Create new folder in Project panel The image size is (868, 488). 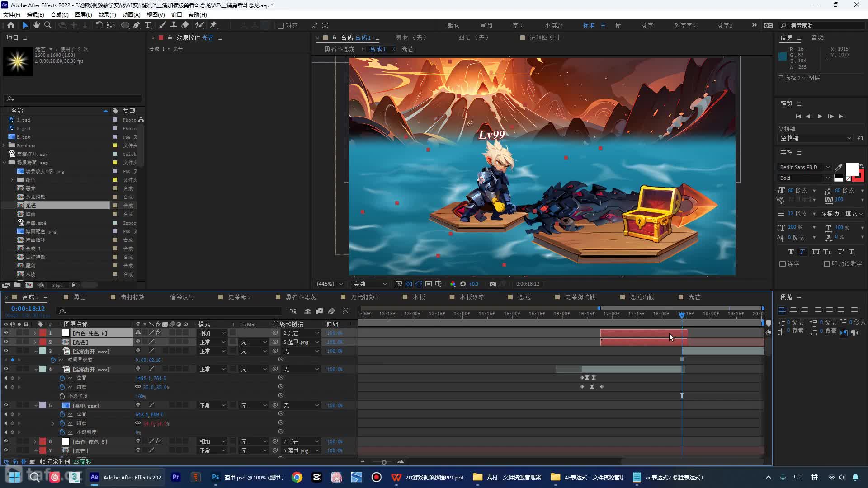(x=17, y=285)
